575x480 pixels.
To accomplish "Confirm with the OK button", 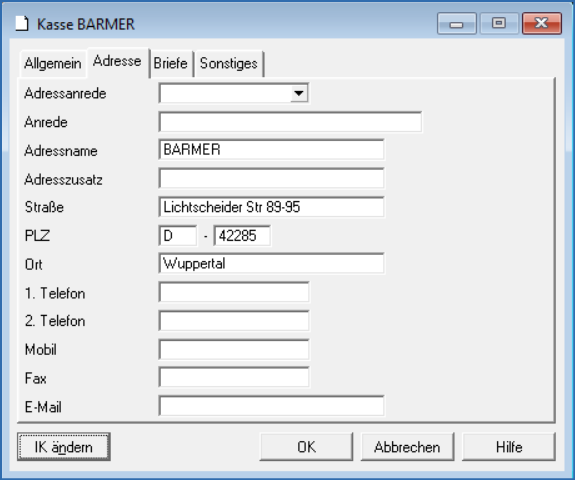I will click(306, 447).
